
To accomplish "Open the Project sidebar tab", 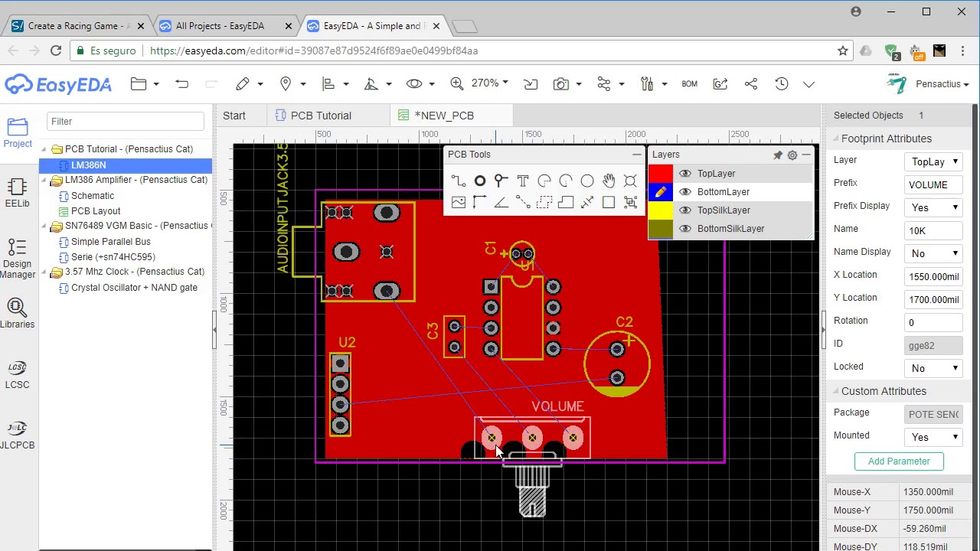I will coord(17,132).
